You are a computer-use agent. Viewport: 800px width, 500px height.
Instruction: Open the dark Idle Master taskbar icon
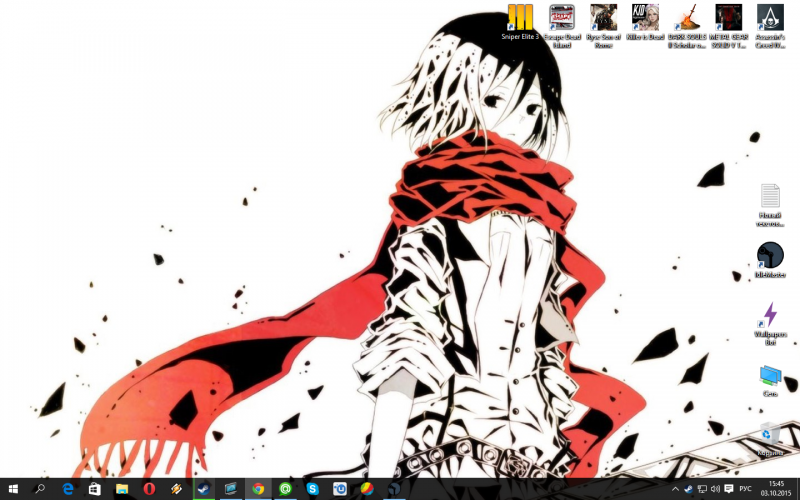tap(394, 489)
